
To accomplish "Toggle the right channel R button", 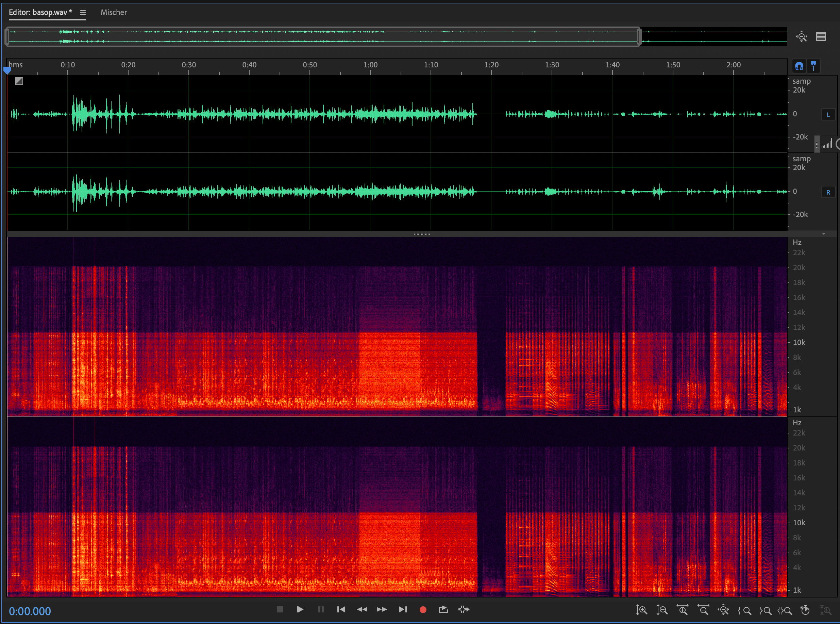I will pyautogui.click(x=828, y=192).
